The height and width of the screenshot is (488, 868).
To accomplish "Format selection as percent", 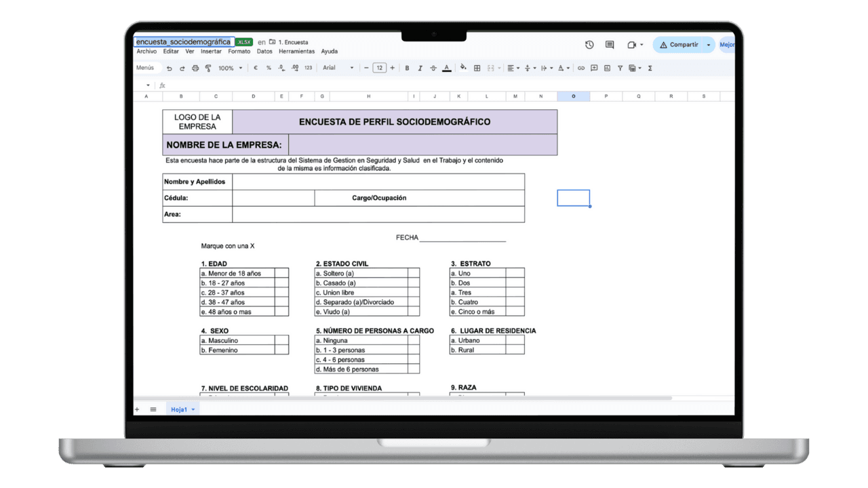I will [268, 68].
